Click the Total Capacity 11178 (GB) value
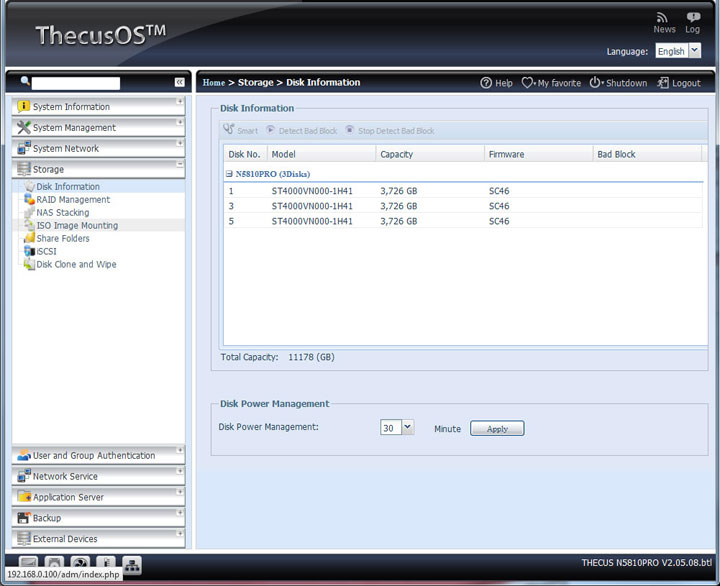The image size is (720, 586). tap(311, 357)
